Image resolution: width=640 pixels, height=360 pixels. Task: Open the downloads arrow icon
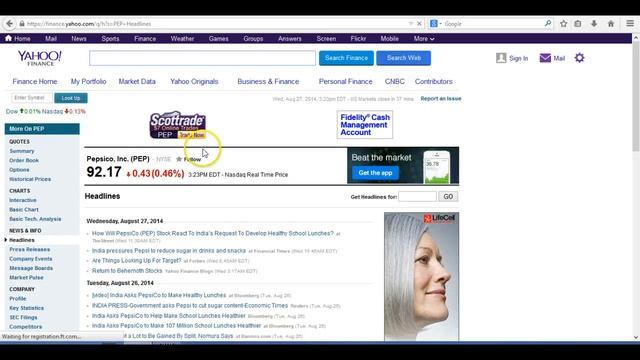coord(594,24)
